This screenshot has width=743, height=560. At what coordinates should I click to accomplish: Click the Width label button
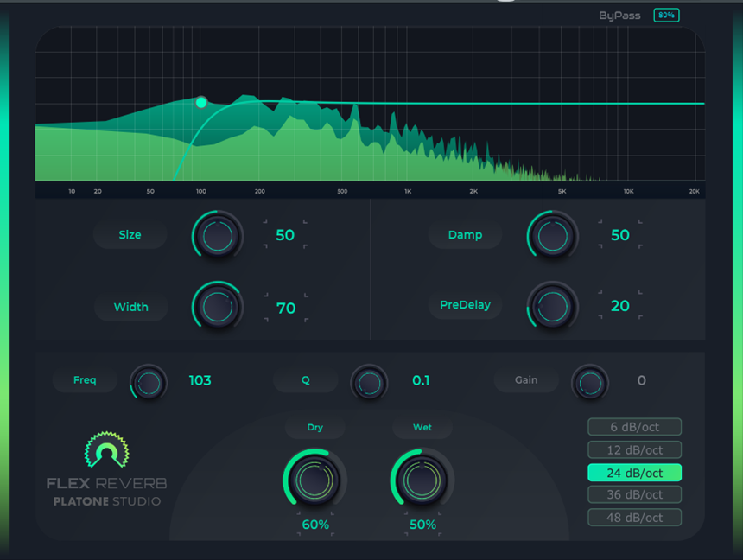click(130, 307)
